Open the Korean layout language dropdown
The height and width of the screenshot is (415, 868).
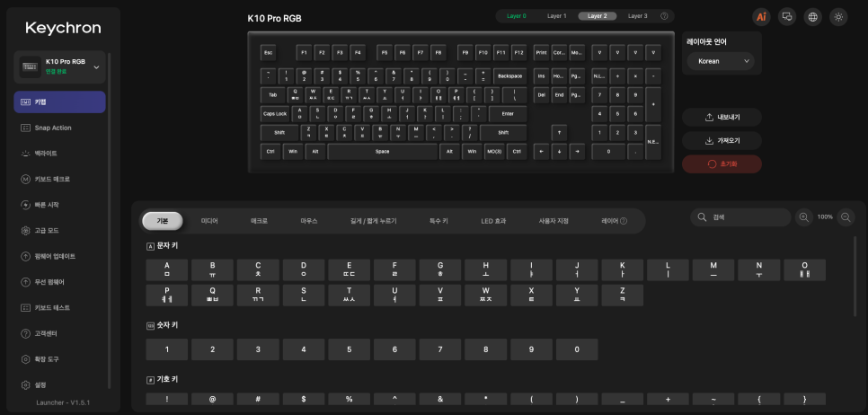point(721,61)
